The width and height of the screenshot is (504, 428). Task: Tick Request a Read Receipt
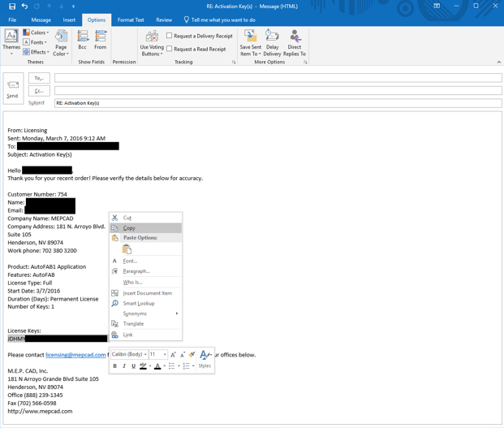pyautogui.click(x=169, y=49)
